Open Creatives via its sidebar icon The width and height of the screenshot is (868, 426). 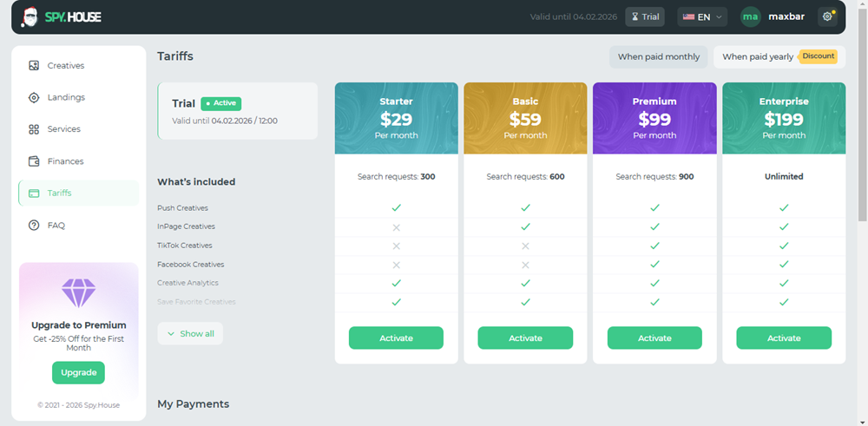pos(34,66)
